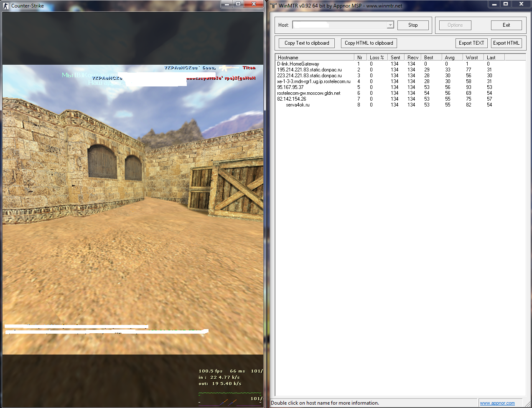Click into the Host input field
The width and height of the screenshot is (532, 408).
(340, 25)
